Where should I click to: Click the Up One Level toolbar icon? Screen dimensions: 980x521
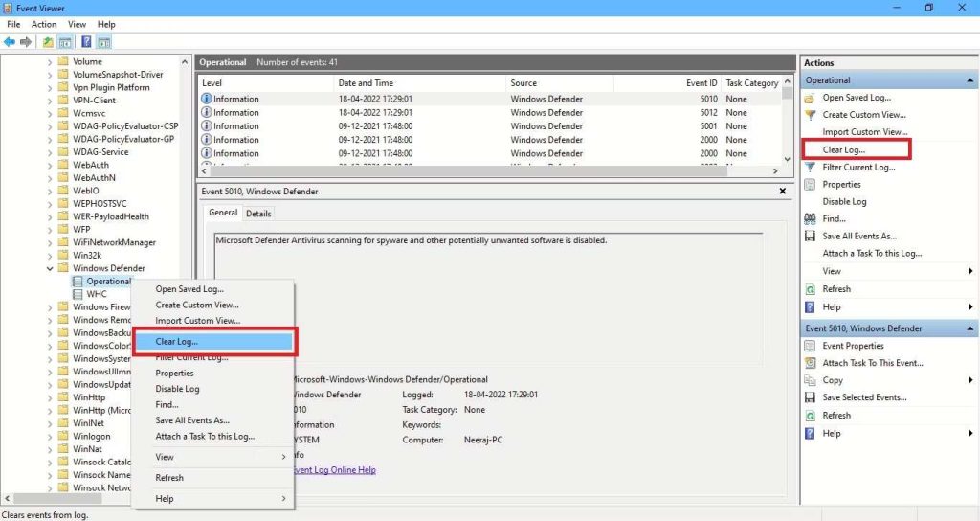(x=48, y=42)
